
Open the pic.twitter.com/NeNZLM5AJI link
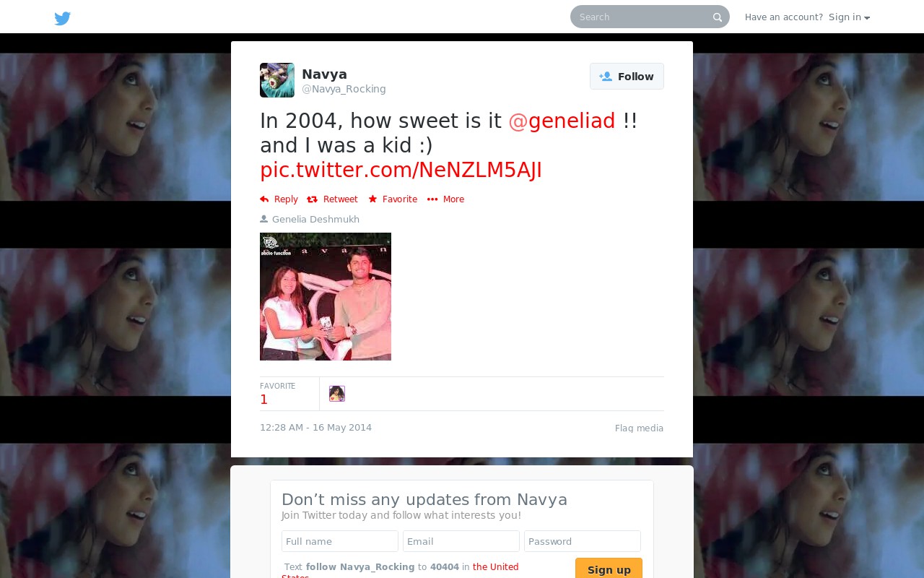pyautogui.click(x=401, y=170)
